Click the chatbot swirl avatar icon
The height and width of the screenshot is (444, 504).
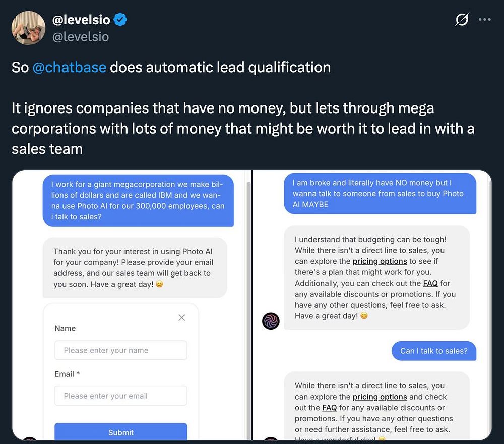click(x=271, y=321)
